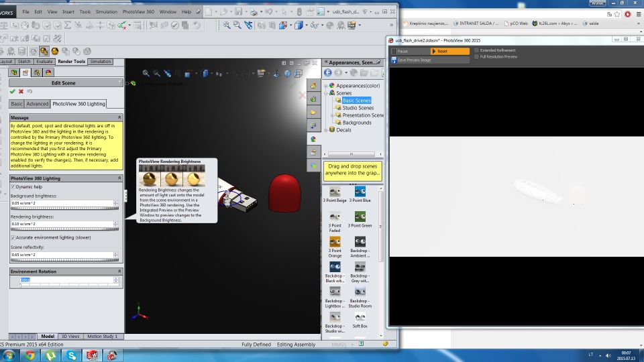Screen dimensions: 644x362
Task: Click the Save Preview Image disk icon
Action: point(394,60)
